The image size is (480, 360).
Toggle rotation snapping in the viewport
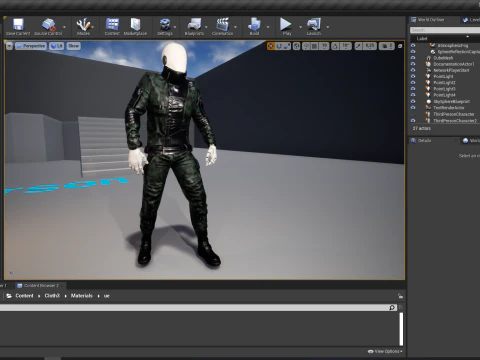click(335, 46)
